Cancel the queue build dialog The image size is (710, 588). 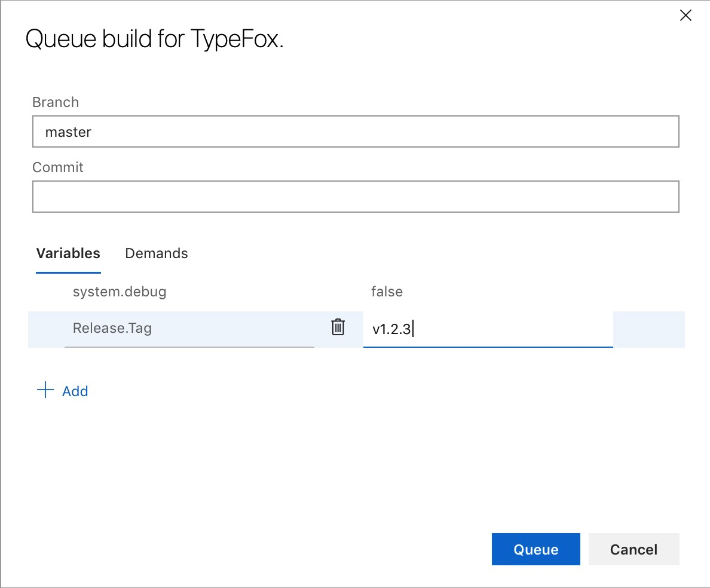(634, 549)
